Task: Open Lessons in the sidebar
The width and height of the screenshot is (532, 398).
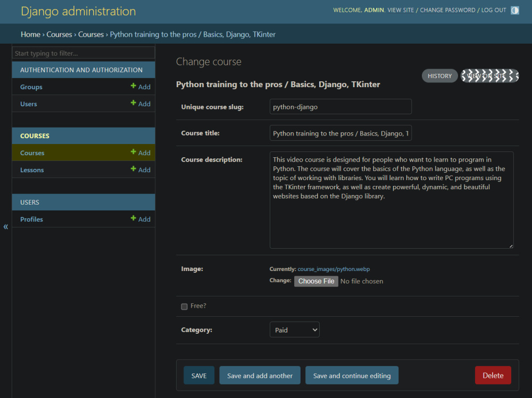Action: pyautogui.click(x=32, y=170)
